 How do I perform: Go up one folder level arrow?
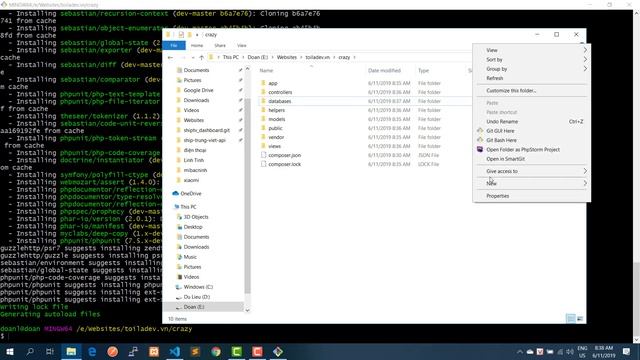click(x=202, y=58)
